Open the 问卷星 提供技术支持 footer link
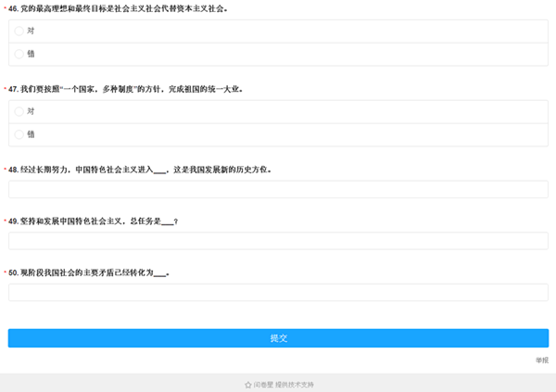The height and width of the screenshot is (392, 556). tap(284, 384)
